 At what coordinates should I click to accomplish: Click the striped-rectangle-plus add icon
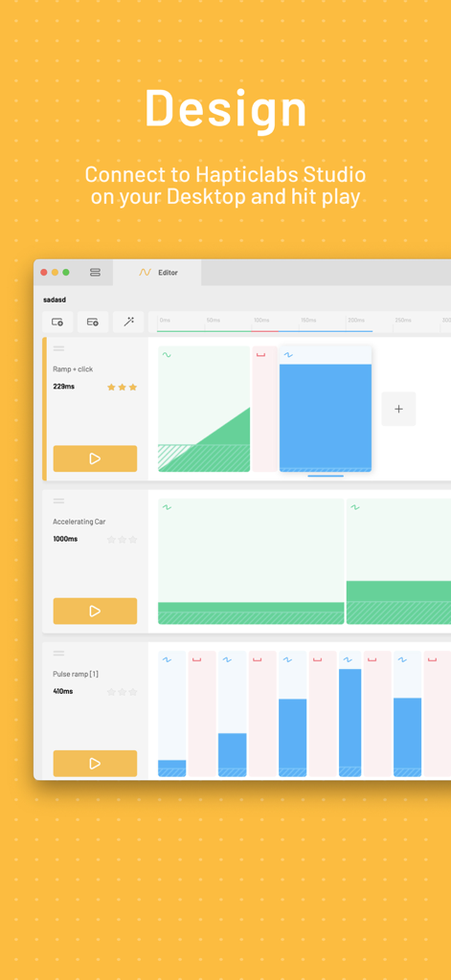[93, 322]
